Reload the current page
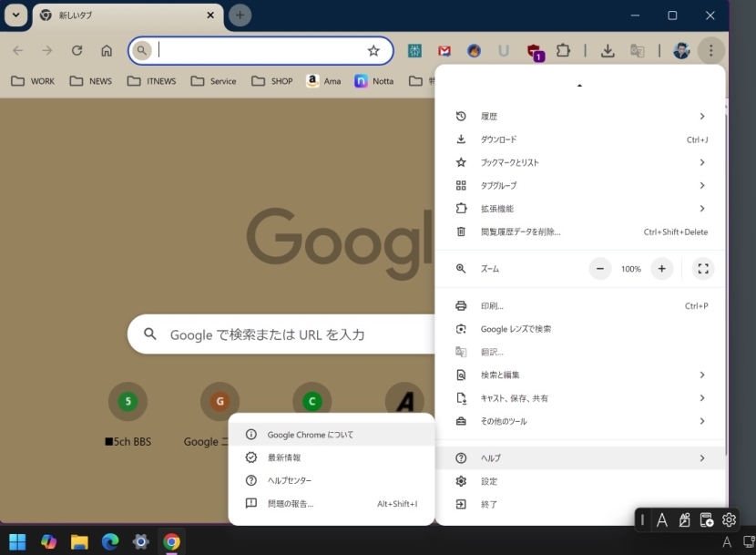 click(x=77, y=51)
